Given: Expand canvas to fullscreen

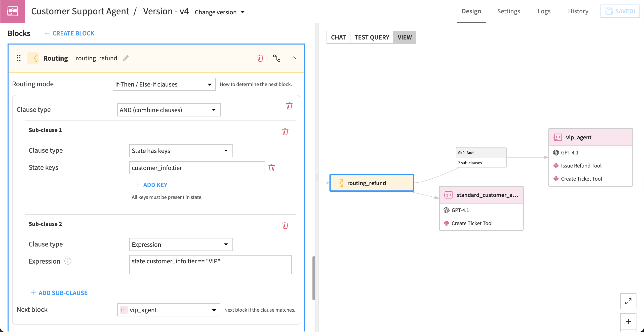Looking at the screenshot, I should click(x=628, y=301).
